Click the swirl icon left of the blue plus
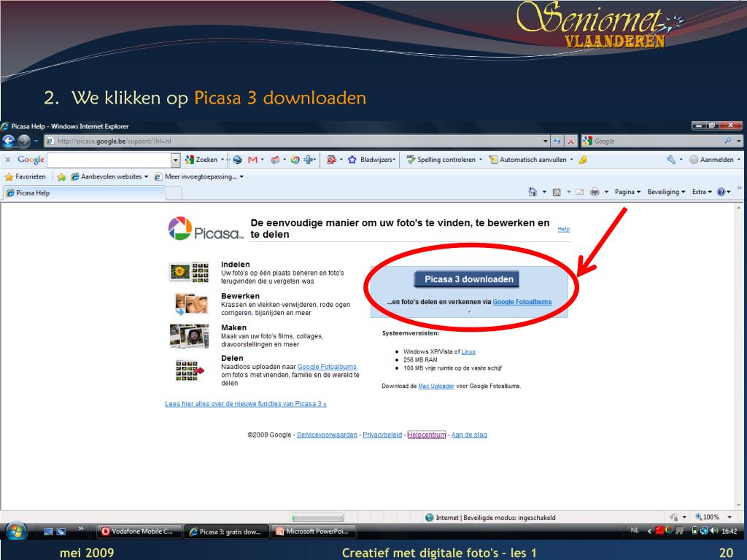This screenshot has width=747, height=560. point(295,160)
